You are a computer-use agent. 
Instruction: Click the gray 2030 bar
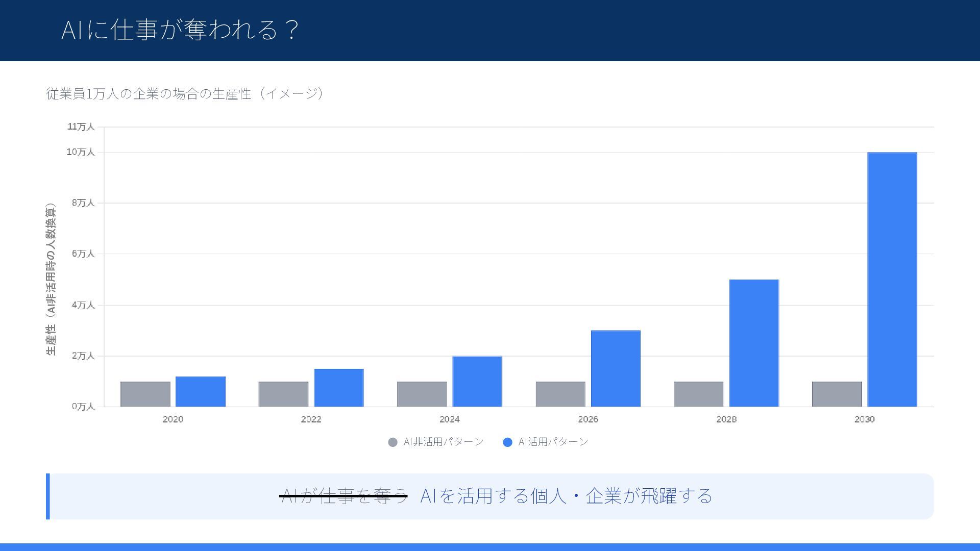837,394
